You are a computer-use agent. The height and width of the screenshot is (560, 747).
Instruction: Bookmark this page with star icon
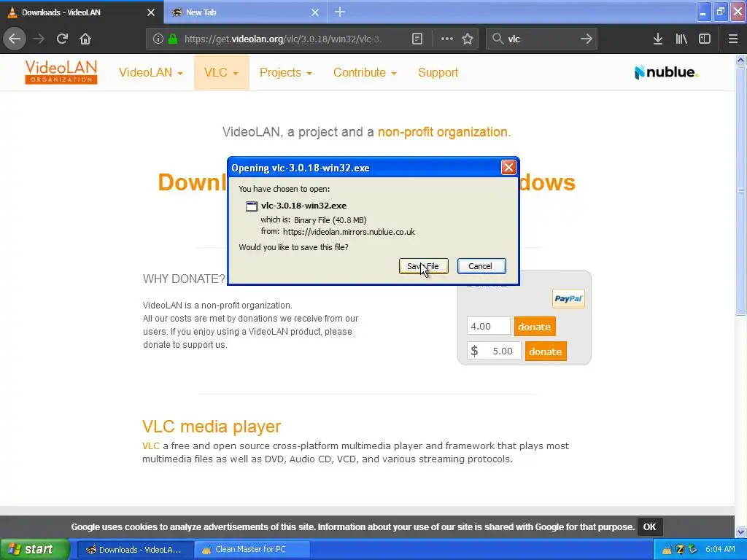468,39
